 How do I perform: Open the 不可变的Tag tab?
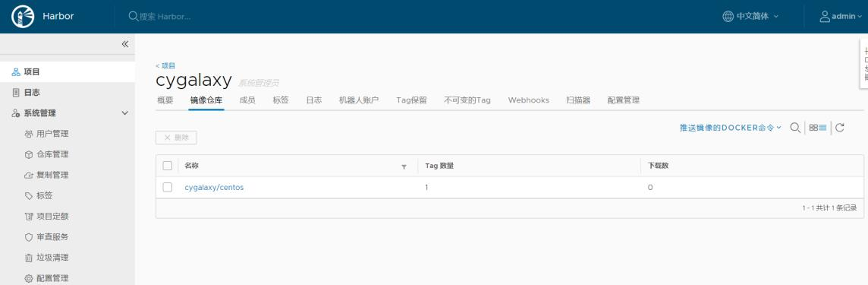[467, 100]
